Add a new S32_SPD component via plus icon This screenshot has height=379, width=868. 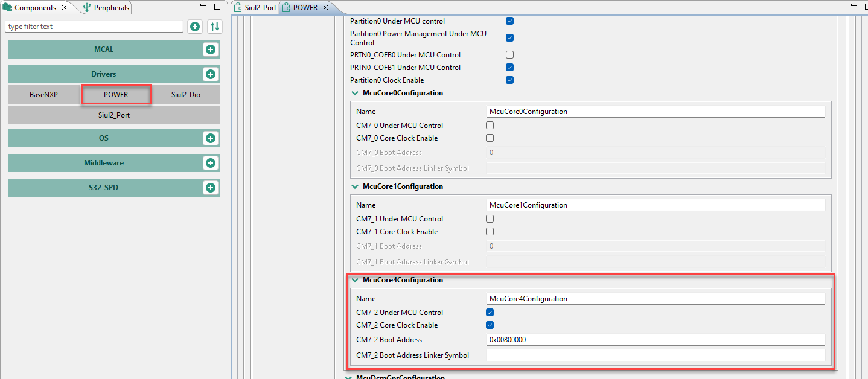[x=211, y=188]
